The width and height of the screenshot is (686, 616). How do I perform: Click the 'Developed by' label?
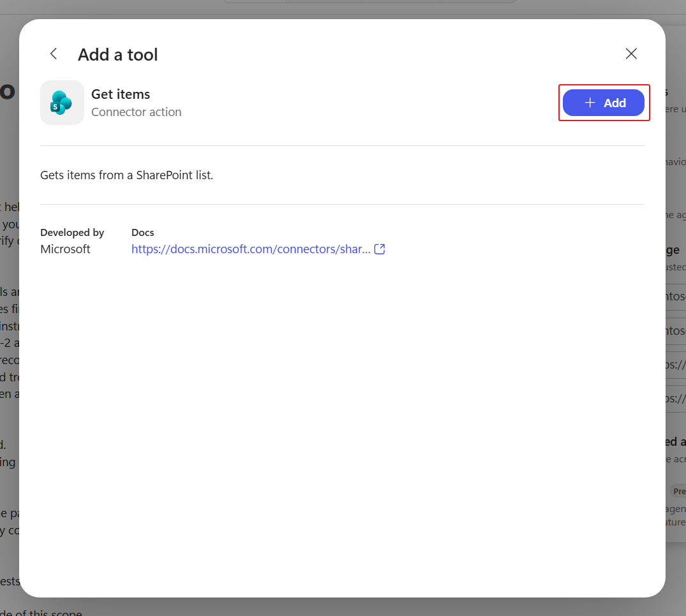point(72,232)
